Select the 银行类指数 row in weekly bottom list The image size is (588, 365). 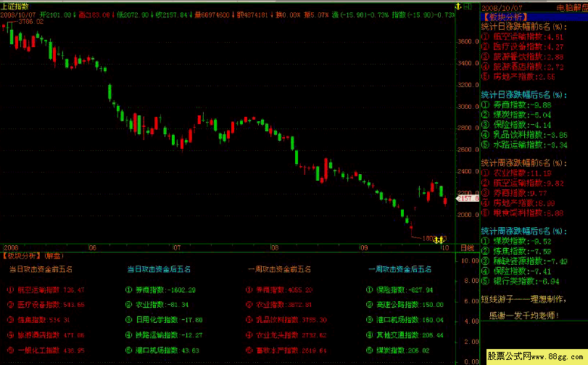pos(521,281)
